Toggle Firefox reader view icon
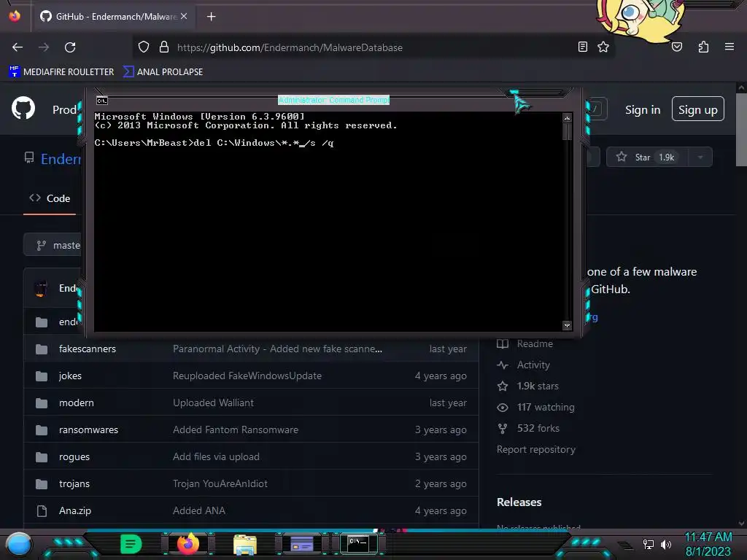The height and width of the screenshot is (560, 747). tap(582, 47)
